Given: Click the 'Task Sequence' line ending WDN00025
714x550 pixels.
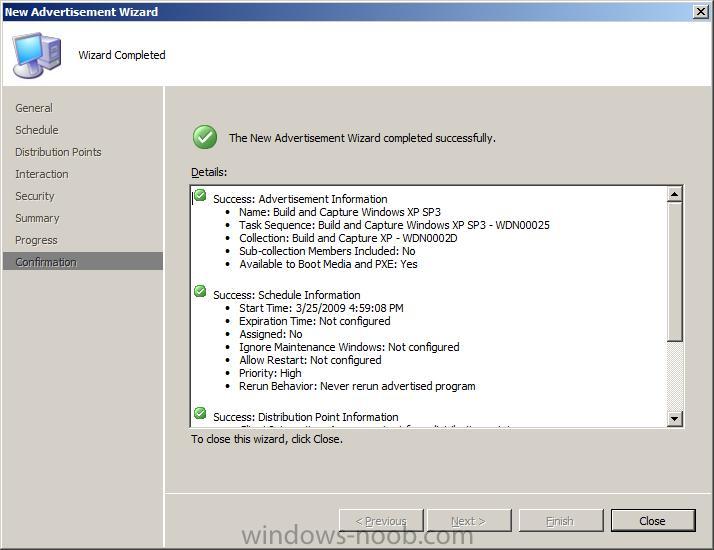Looking at the screenshot, I should click(394, 225).
